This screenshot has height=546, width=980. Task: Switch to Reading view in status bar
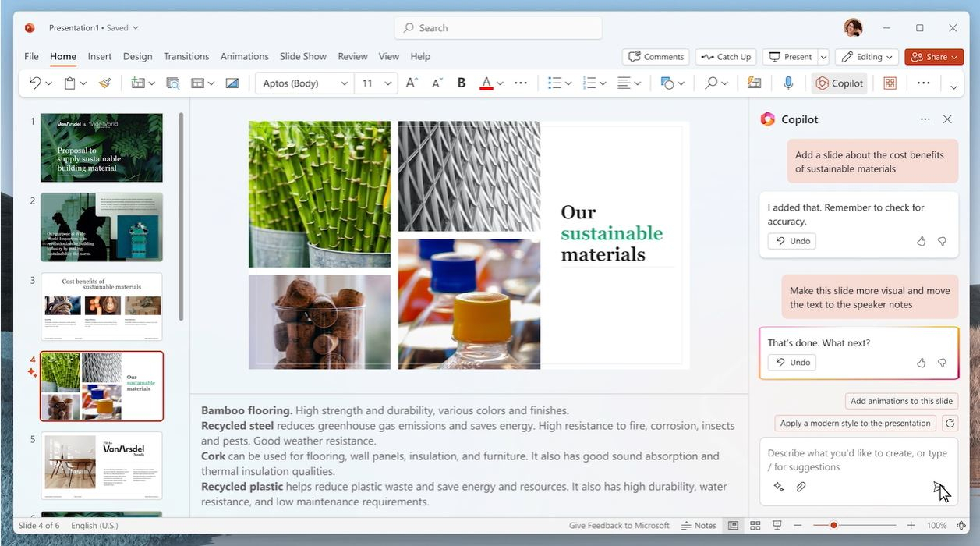point(777,526)
